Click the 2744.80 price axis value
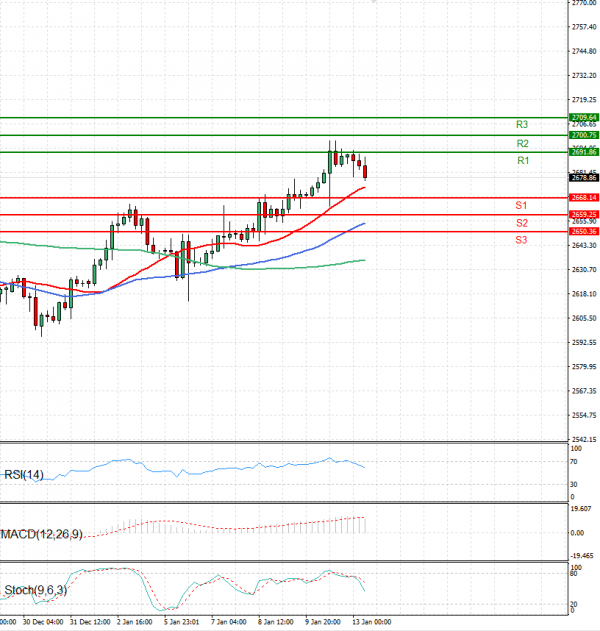600x631 pixels. pyautogui.click(x=584, y=51)
